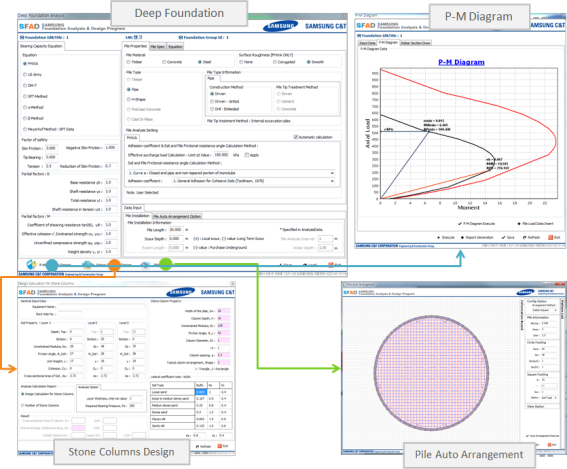Toggle the Automatic calculation checkbox
The height and width of the screenshot is (469, 567).
[295, 137]
